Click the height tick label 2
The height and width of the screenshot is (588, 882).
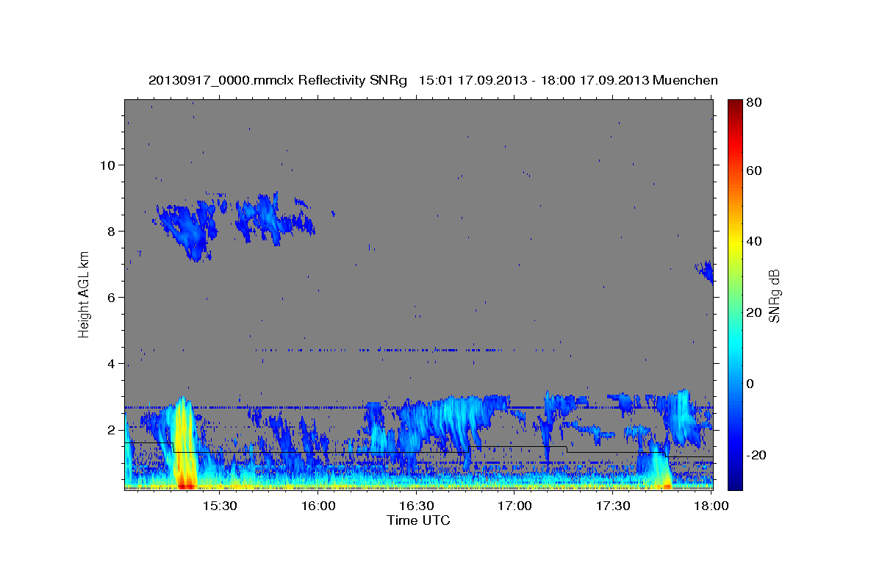110,429
